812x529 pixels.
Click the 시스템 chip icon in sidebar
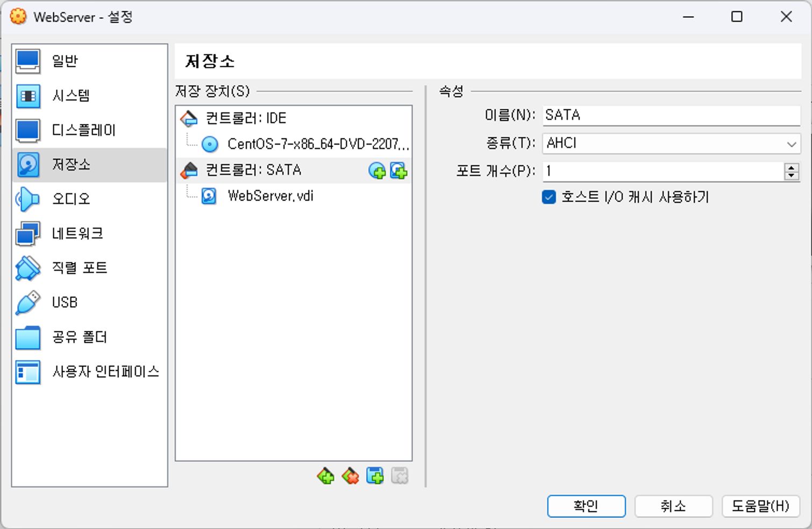28,96
